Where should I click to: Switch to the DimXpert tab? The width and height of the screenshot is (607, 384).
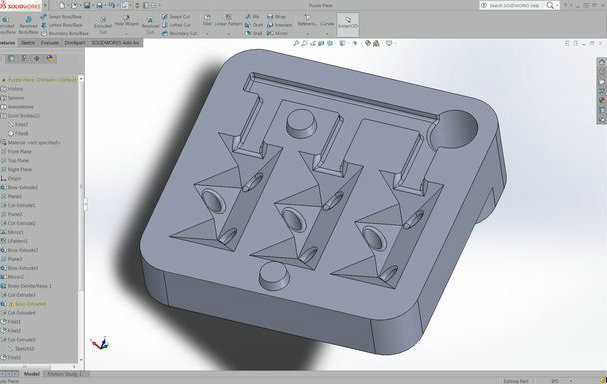pos(75,43)
